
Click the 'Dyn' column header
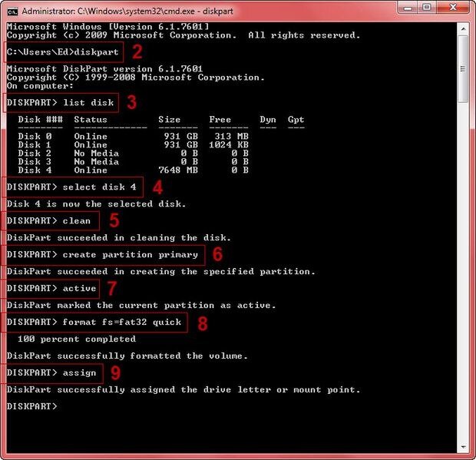pyautogui.click(x=268, y=120)
